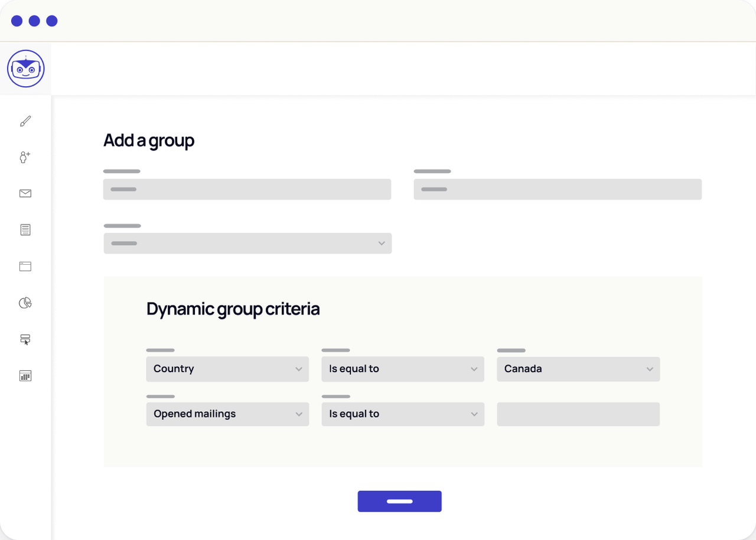Image resolution: width=756 pixels, height=540 pixels.
Task: Open the browser window sidebar icon
Action: (25, 266)
